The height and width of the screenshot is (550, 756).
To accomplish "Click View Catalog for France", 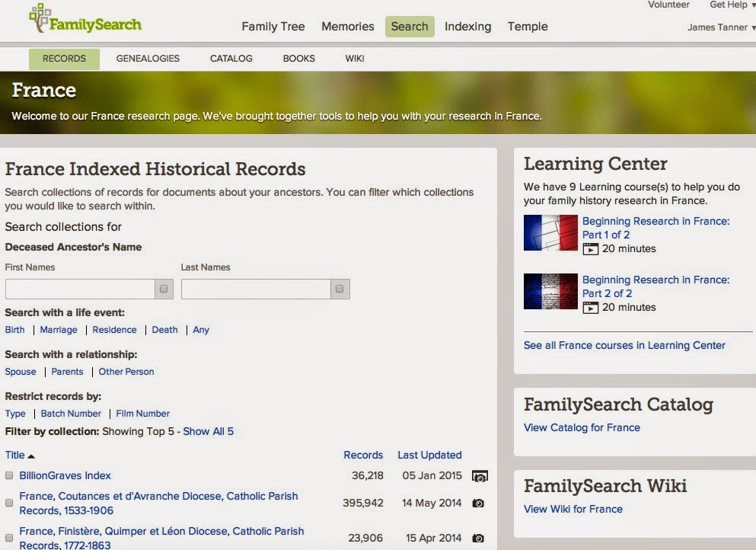I will point(582,428).
